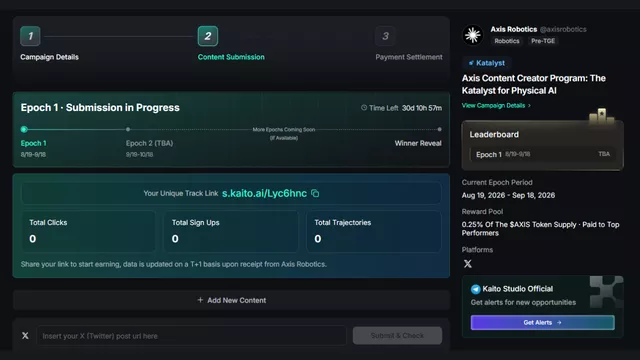640x360 pixels.
Task: Click the @axisrobotics handle
Action: [563, 29]
